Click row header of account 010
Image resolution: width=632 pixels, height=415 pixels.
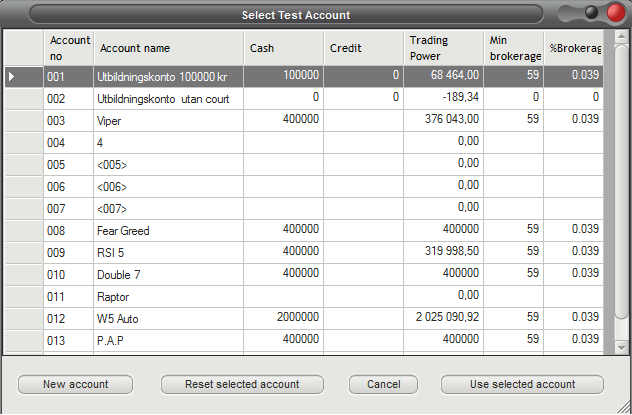tap(24, 274)
